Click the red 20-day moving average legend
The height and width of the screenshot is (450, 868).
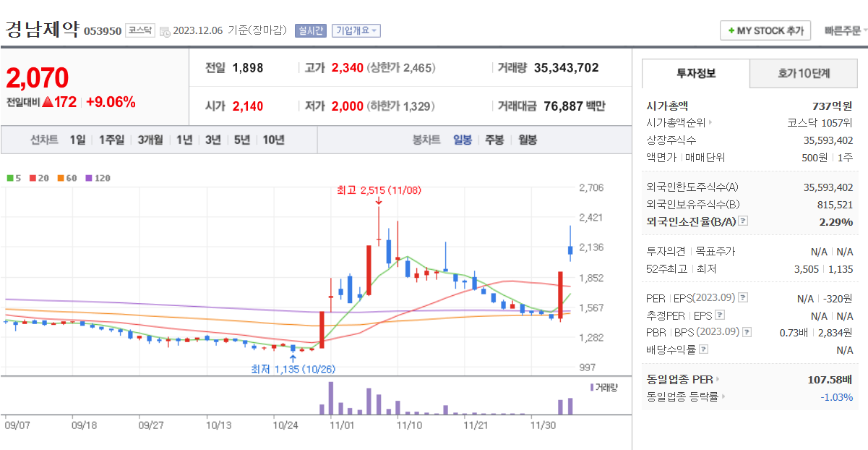38,177
